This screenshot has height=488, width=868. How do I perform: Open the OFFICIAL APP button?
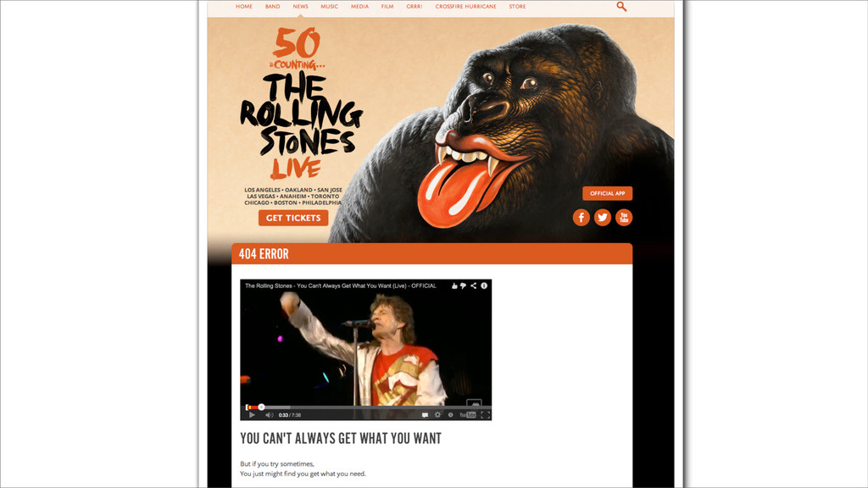(x=607, y=193)
